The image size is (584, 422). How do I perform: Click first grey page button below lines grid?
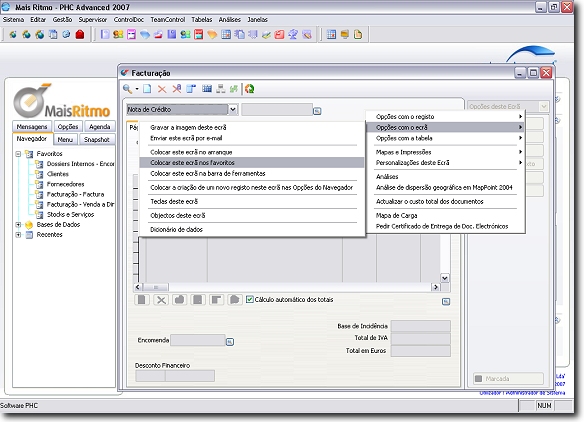142,300
